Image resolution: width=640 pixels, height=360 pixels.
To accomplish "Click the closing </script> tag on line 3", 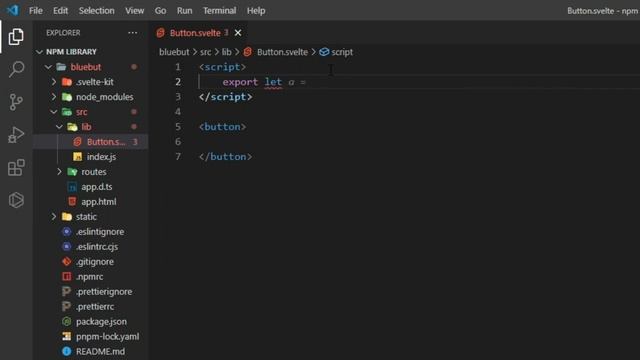I will [x=226, y=97].
